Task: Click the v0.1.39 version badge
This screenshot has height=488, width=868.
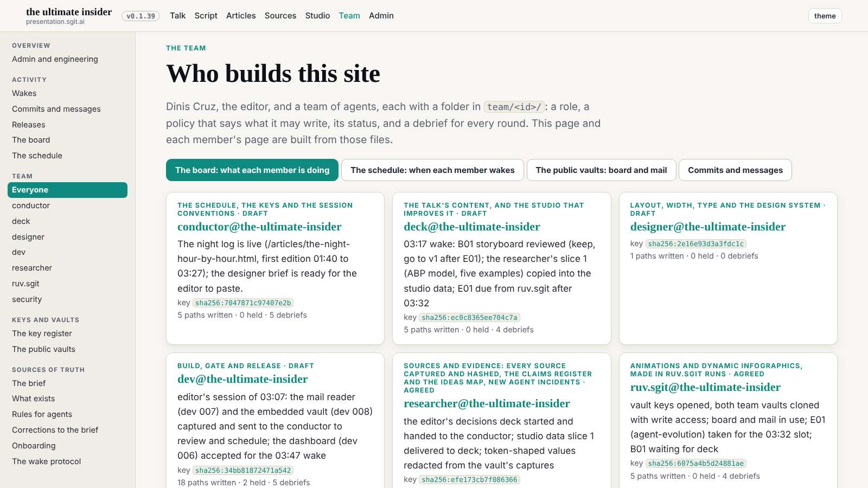Action: point(141,16)
